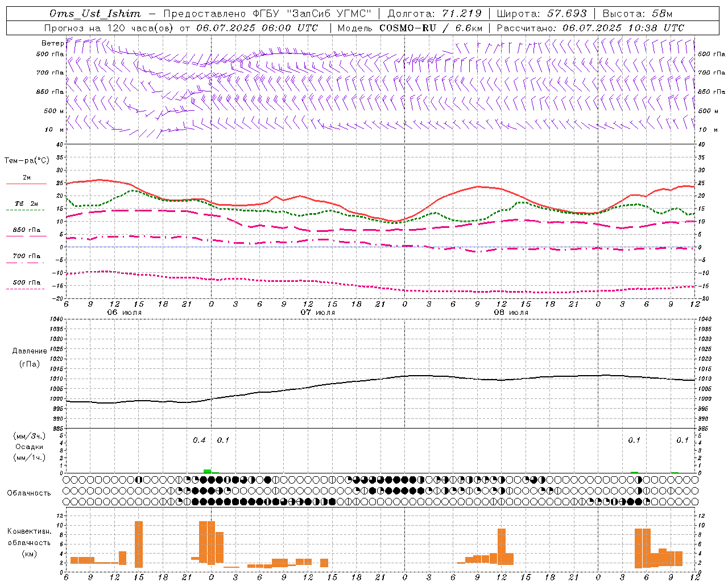
Task: Click the 850 гПа temperature legend entry
Action: (26, 230)
